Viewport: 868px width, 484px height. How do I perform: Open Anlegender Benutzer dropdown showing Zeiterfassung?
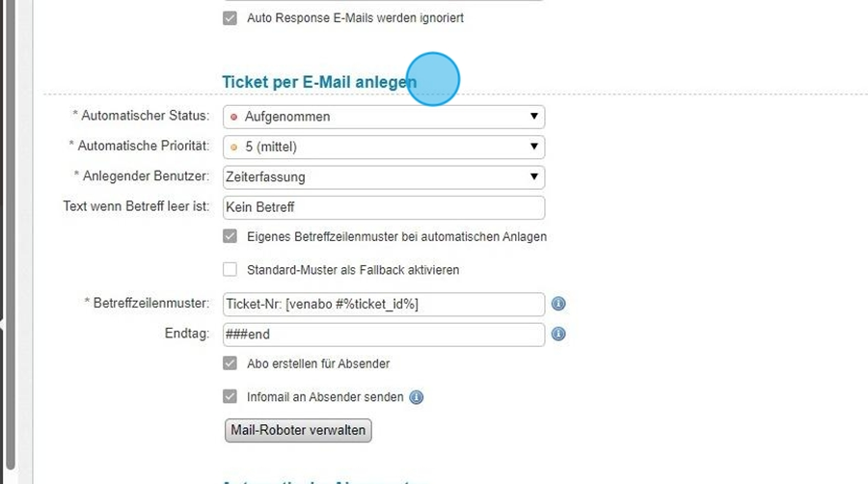pos(383,177)
